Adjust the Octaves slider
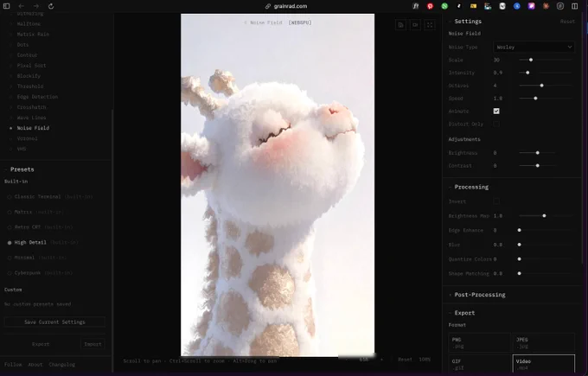Viewport: 588px width, 376px height. coord(546,86)
